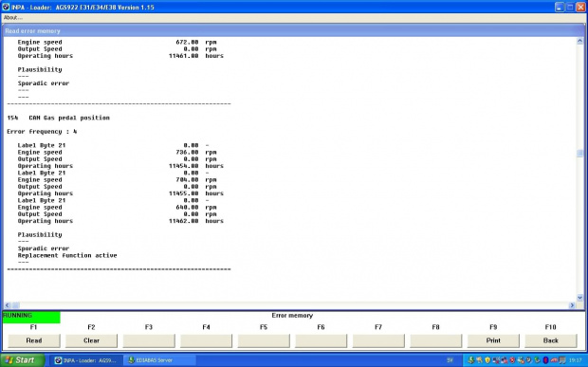Click the yellow security shield tray icon
The height and width of the screenshot is (367, 588).
tap(487, 360)
